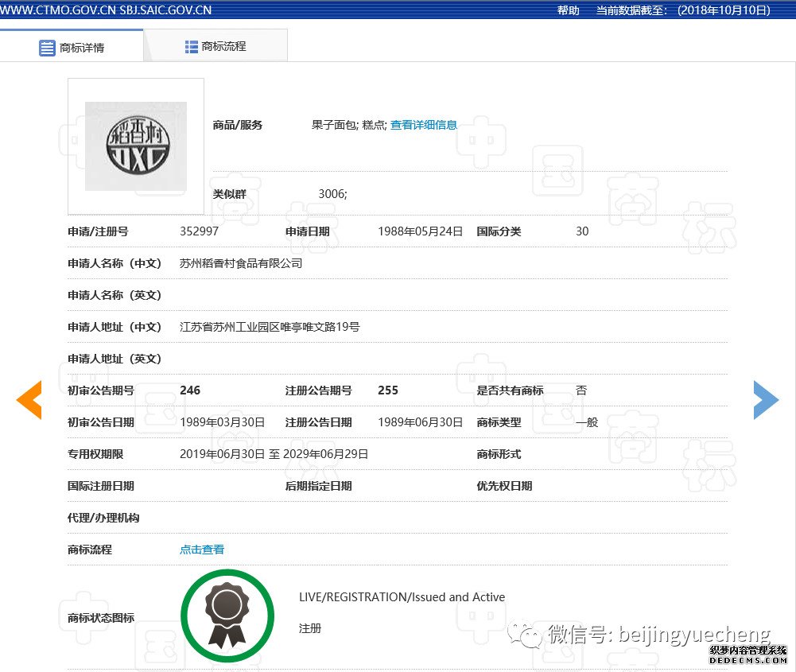Click the 商标状态图标 label

coord(101,618)
